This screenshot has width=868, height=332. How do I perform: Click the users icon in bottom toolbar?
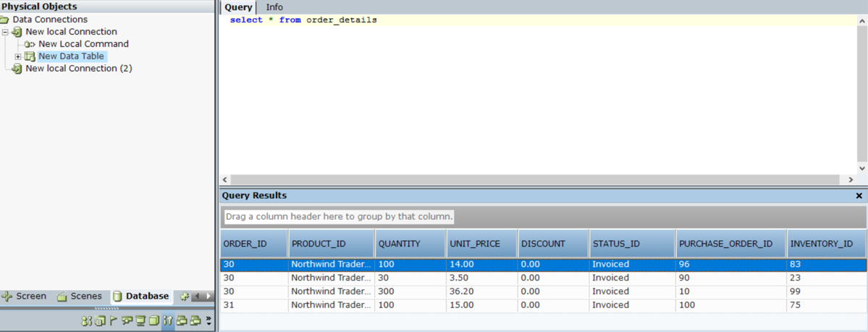[87, 320]
